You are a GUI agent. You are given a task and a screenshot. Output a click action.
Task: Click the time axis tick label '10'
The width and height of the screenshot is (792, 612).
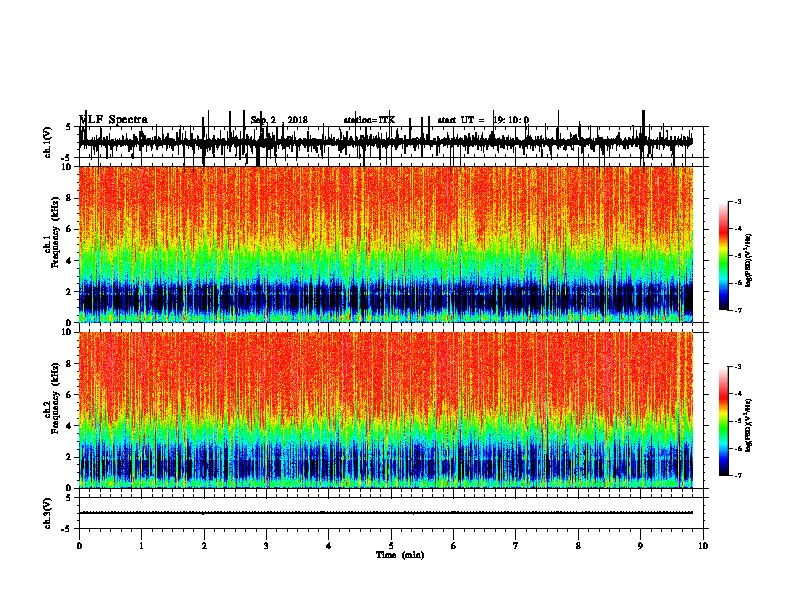[x=703, y=546]
